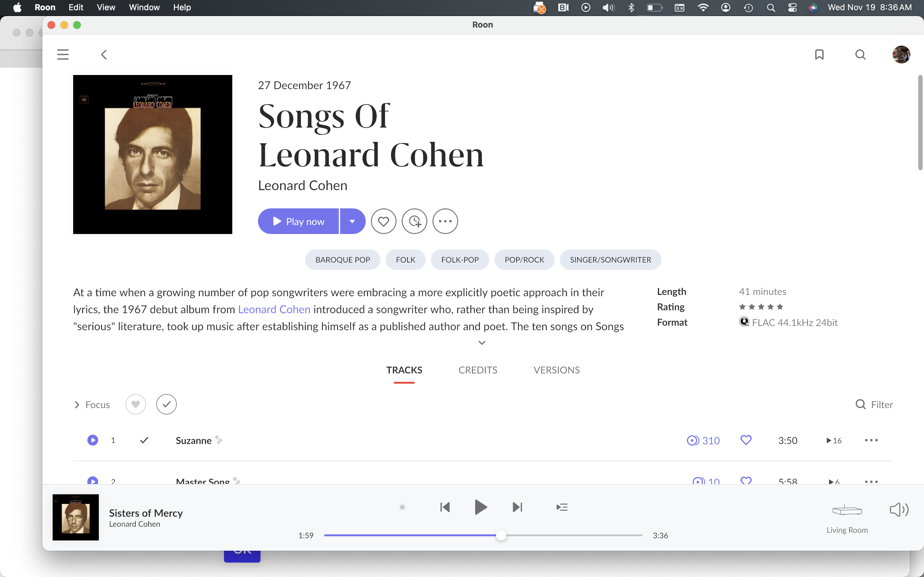Screen dimensions: 924x577
Task: Skip to the next track
Action: coord(517,507)
